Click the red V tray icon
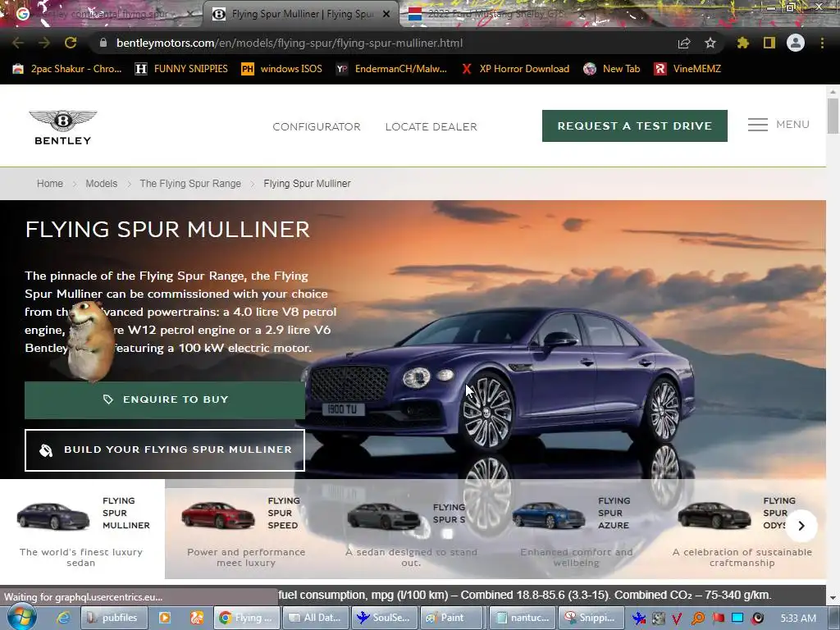Image resolution: width=840 pixels, height=630 pixels. pyautogui.click(x=677, y=619)
